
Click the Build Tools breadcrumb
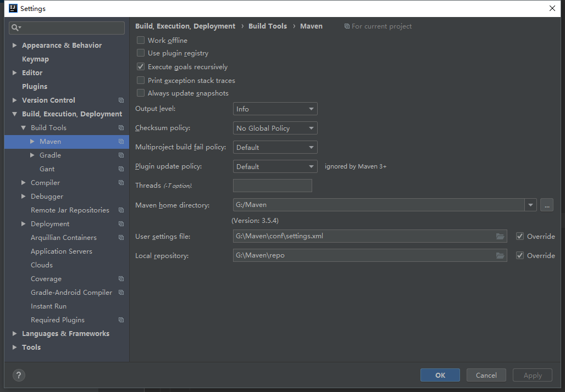click(268, 26)
